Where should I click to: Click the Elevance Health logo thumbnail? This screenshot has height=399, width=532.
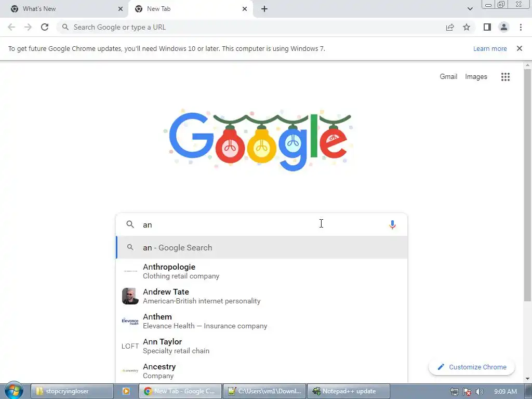(130, 321)
